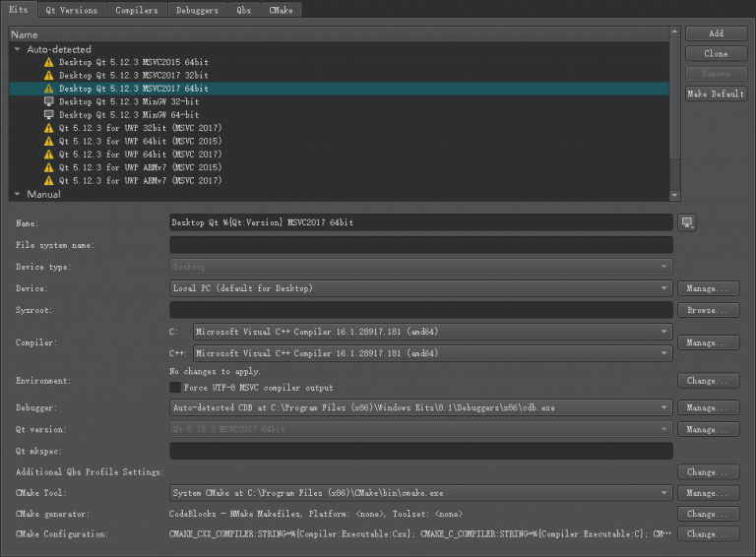Click Manage button for Device
This screenshot has height=557, width=756.
point(709,288)
